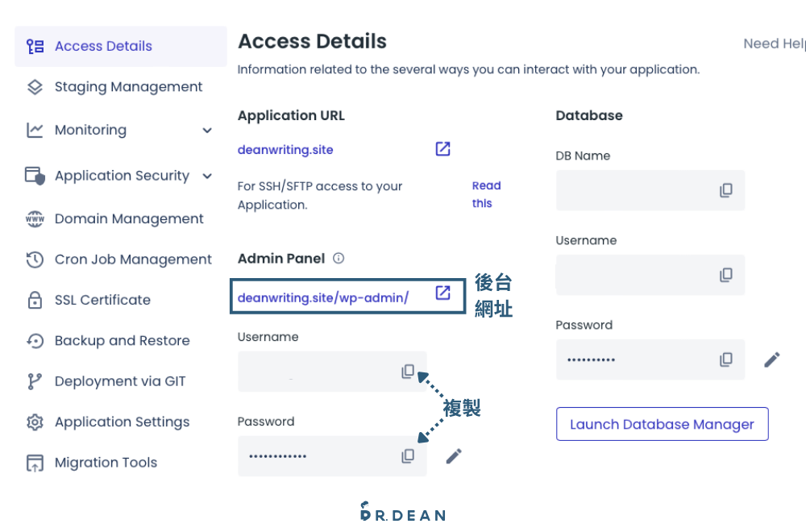Copy the Admin Panel username
The width and height of the screenshot is (806, 532).
408,371
